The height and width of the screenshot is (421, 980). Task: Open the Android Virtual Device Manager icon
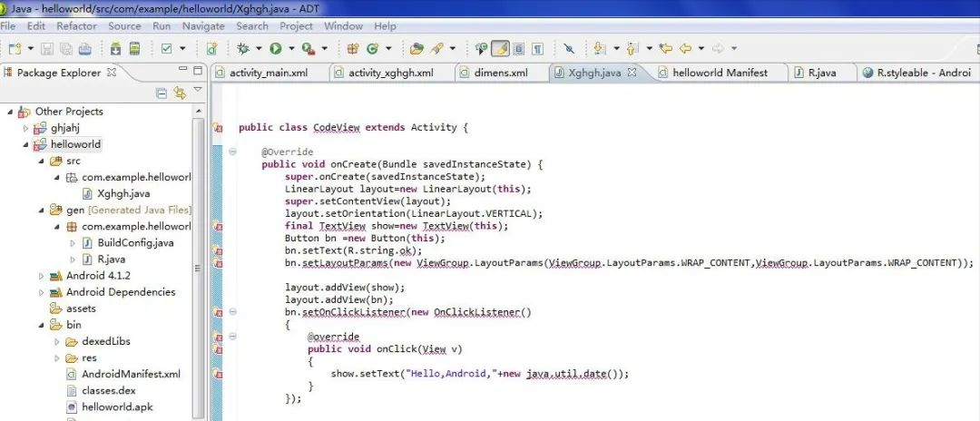click(x=134, y=48)
